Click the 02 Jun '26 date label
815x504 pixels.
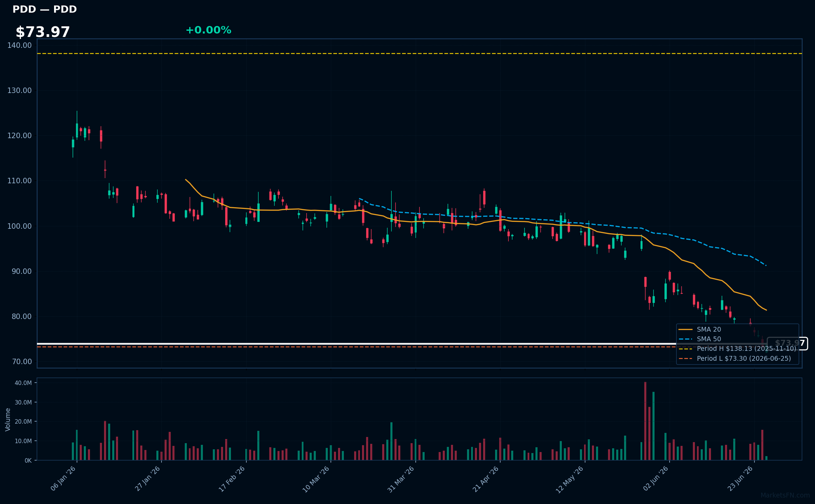click(656, 478)
